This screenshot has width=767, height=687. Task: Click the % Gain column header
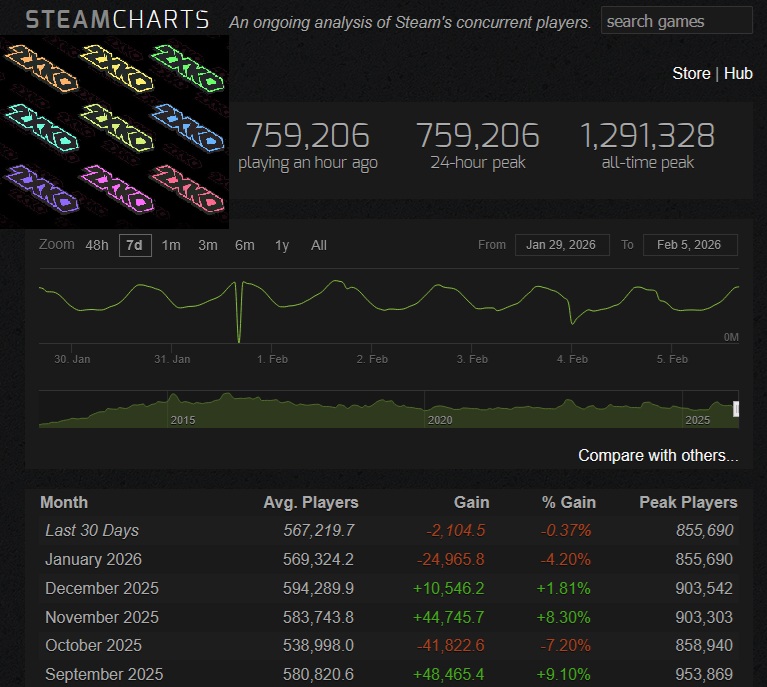pyautogui.click(x=569, y=503)
